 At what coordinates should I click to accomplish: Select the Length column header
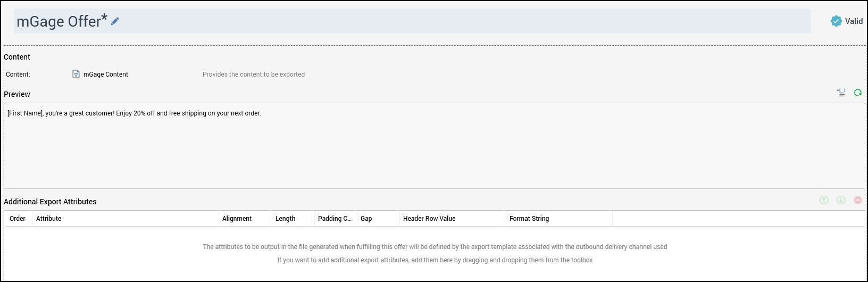click(x=285, y=219)
